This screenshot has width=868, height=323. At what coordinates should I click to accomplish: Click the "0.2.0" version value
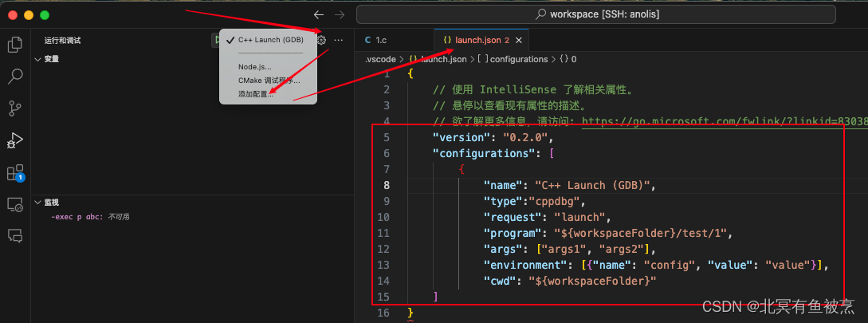[525, 137]
